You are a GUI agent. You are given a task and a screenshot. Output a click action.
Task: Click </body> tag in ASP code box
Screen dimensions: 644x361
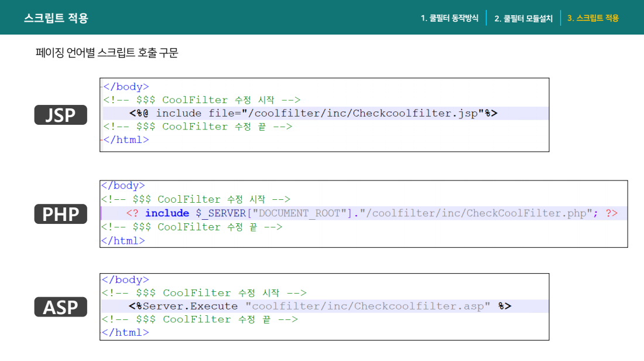click(125, 280)
